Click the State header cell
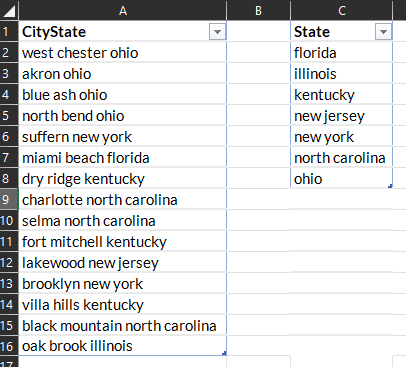 (342, 32)
